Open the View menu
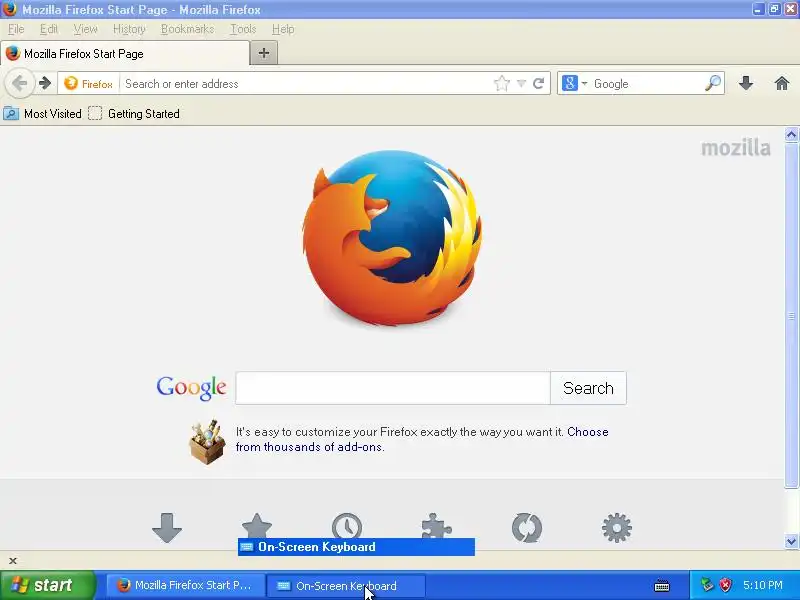Viewport: 800px width, 600px height. [x=85, y=29]
